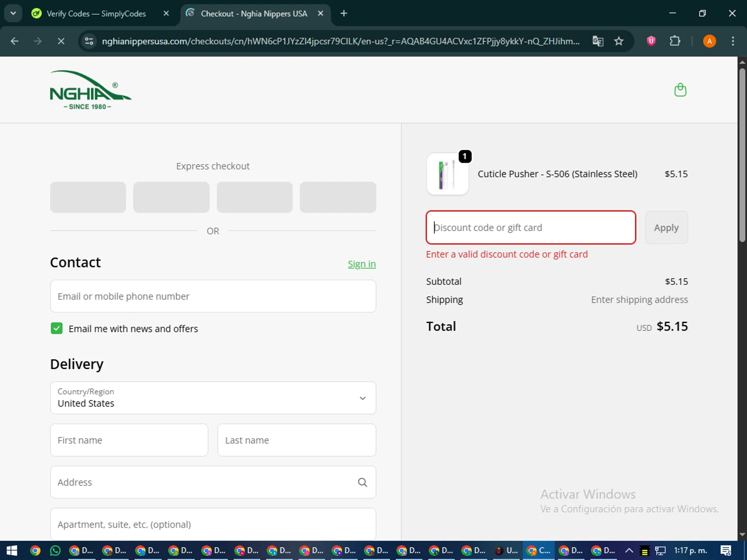Open the profile avatar A
This screenshot has height=560, width=747.
(x=710, y=41)
